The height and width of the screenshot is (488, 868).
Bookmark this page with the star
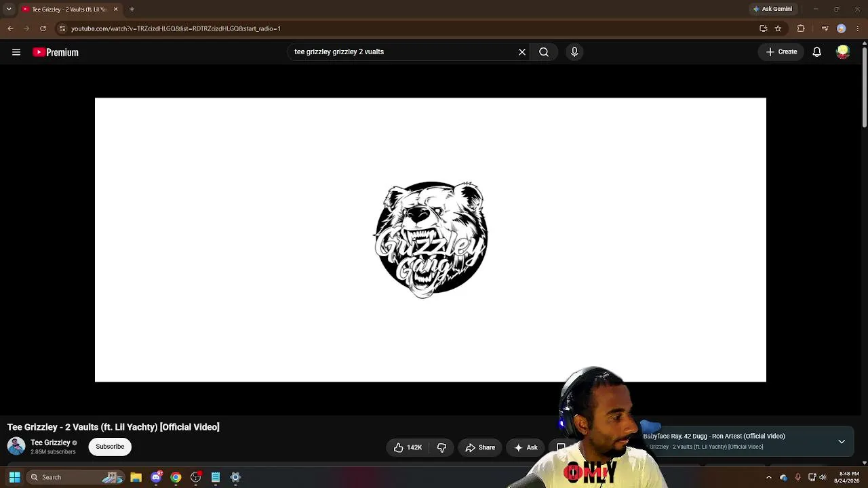778,28
